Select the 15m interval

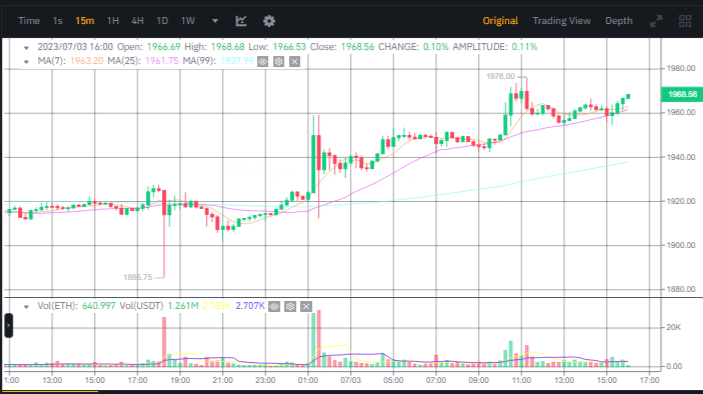point(85,21)
